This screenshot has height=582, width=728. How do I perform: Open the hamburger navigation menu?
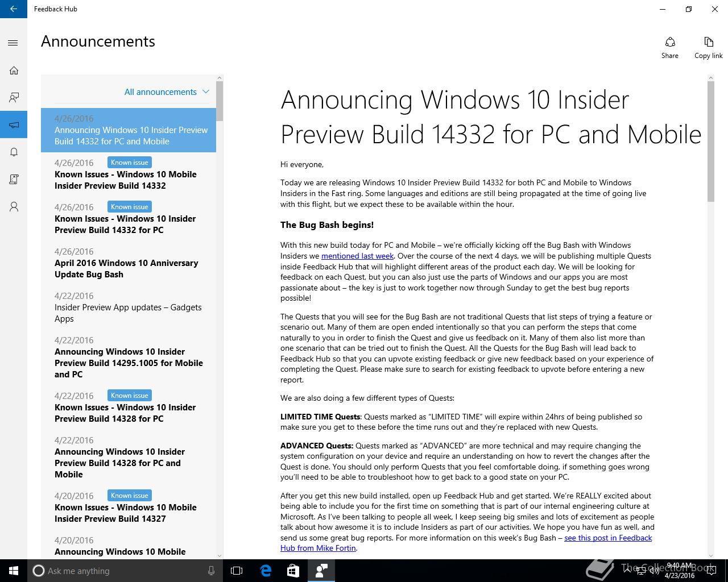(x=14, y=43)
